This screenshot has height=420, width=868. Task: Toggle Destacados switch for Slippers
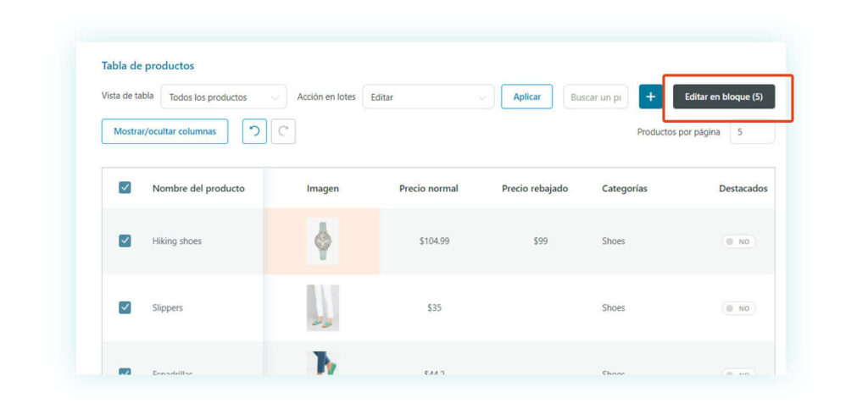tap(738, 308)
